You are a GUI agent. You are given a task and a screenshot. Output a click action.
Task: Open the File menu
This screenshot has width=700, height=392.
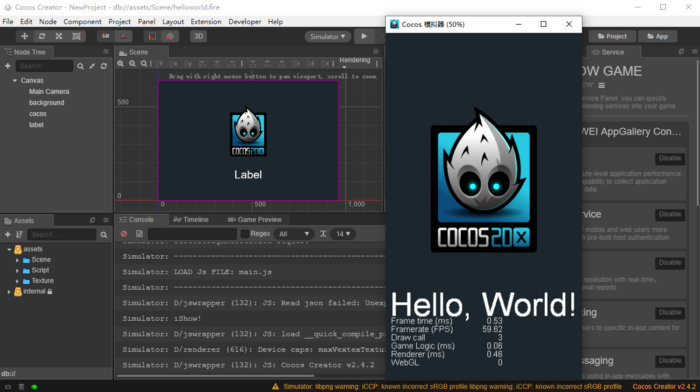8,21
